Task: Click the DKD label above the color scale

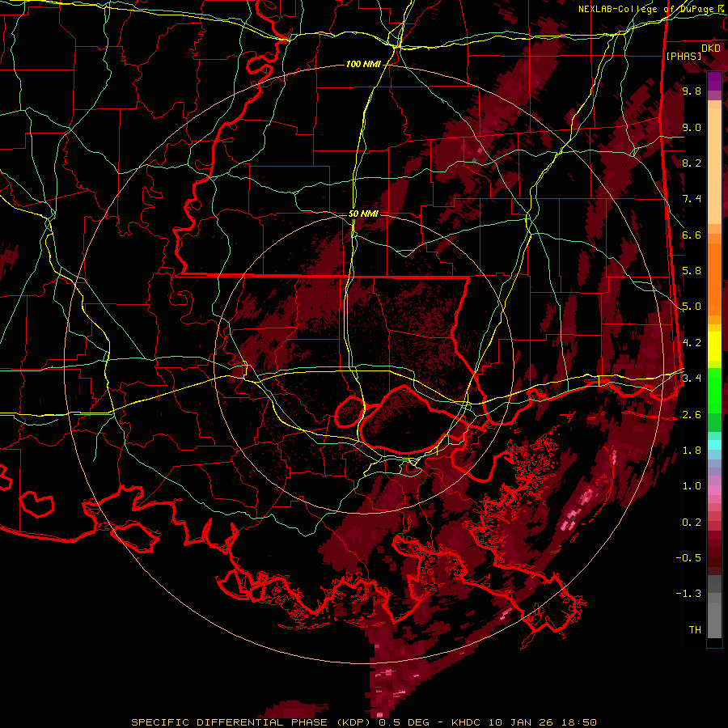Action: (710, 49)
